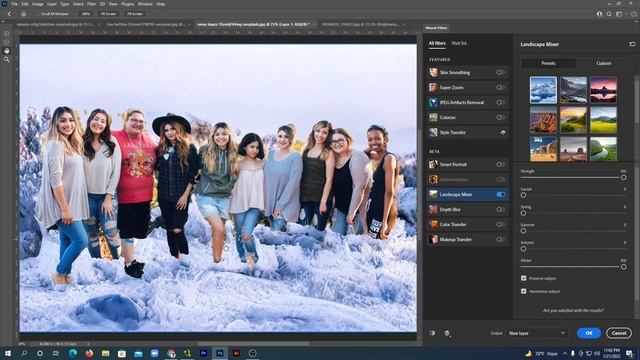This screenshot has height=360, width=640.
Task: Click the OK button
Action: pyautogui.click(x=589, y=333)
